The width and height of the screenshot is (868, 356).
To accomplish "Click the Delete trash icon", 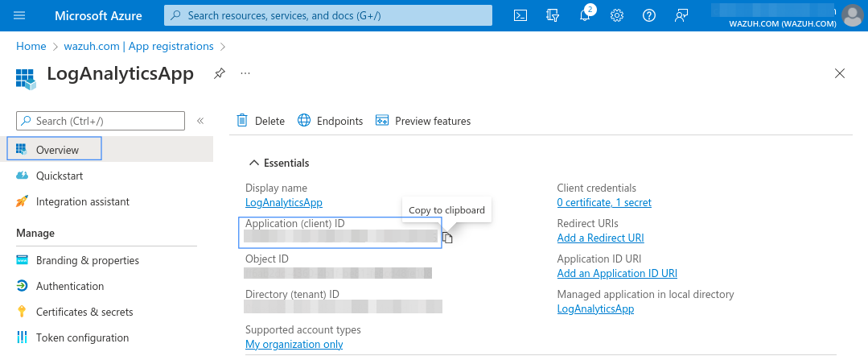I will point(242,120).
